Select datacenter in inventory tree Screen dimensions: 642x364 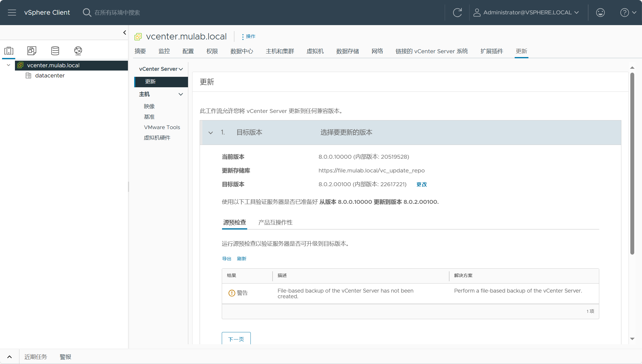pyautogui.click(x=50, y=76)
